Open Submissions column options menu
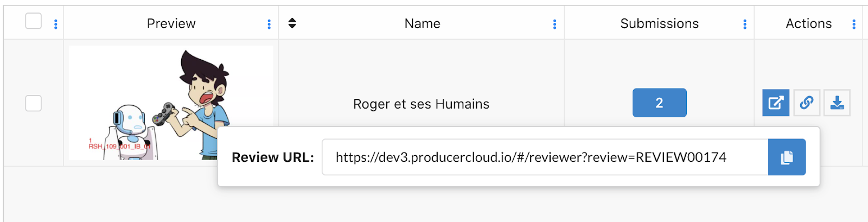The height and width of the screenshot is (222, 868). [x=745, y=24]
